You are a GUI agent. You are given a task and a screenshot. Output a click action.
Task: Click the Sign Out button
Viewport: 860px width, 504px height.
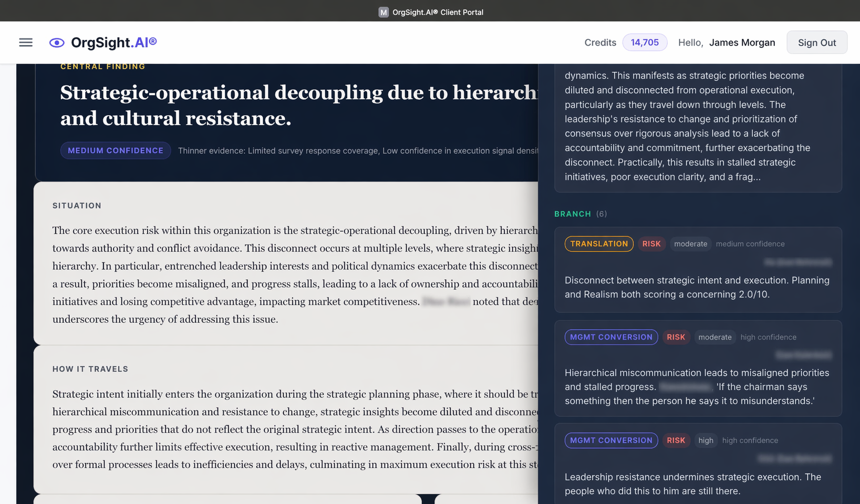coord(816,43)
